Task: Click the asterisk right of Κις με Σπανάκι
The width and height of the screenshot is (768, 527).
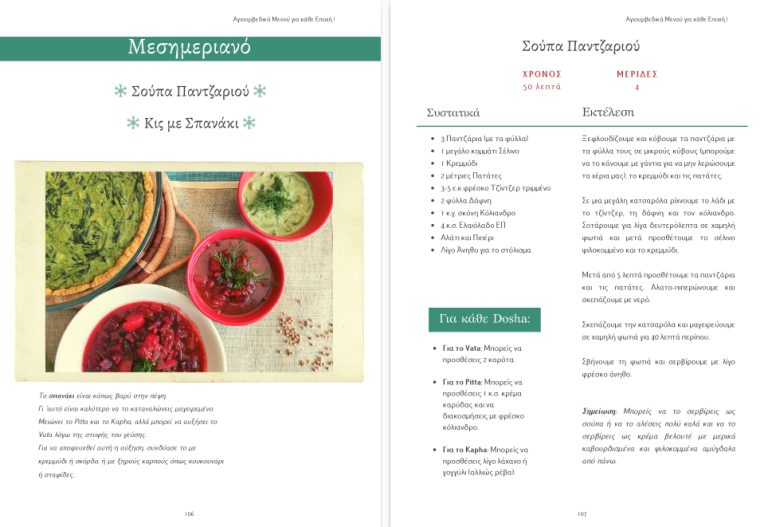Action: [247, 124]
